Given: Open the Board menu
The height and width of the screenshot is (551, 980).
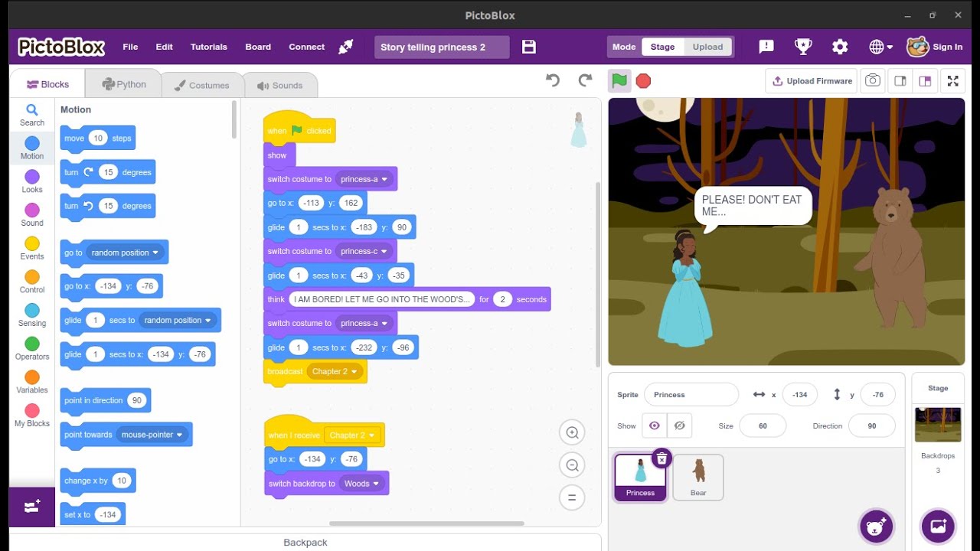Looking at the screenshot, I should pyautogui.click(x=258, y=47).
